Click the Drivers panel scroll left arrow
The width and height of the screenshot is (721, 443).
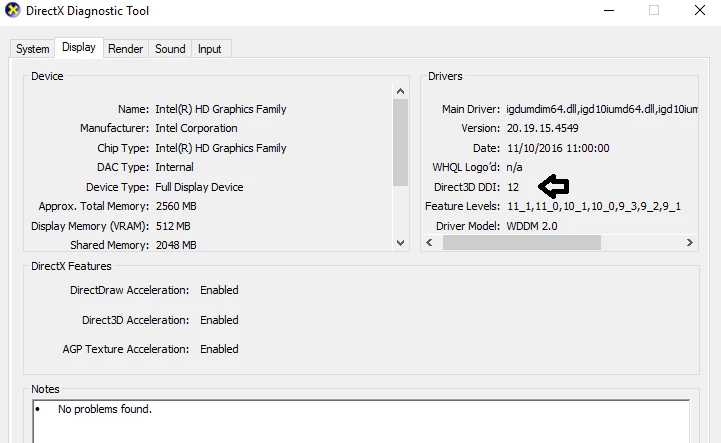[429, 242]
